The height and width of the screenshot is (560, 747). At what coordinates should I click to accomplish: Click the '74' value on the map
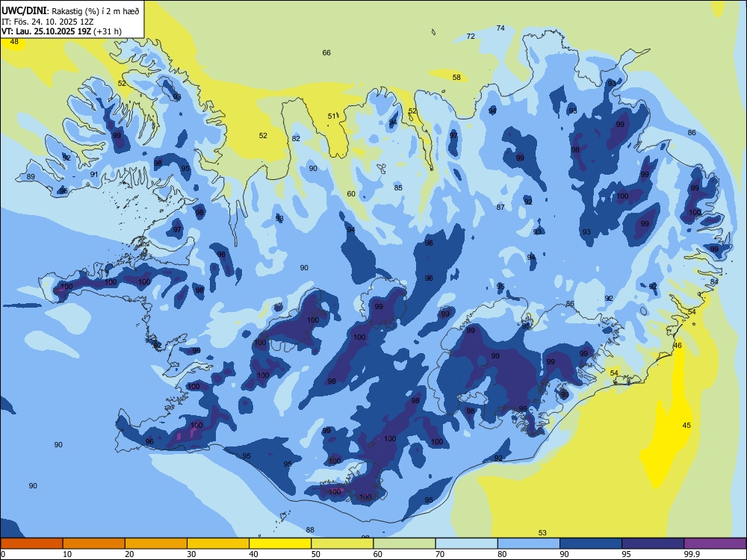(x=500, y=28)
